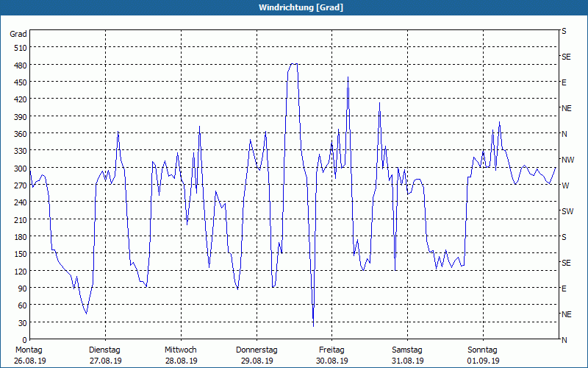Click the "Grad" unit label on the axis
Image resolution: width=588 pixels, height=368 pixels.
click(18, 34)
